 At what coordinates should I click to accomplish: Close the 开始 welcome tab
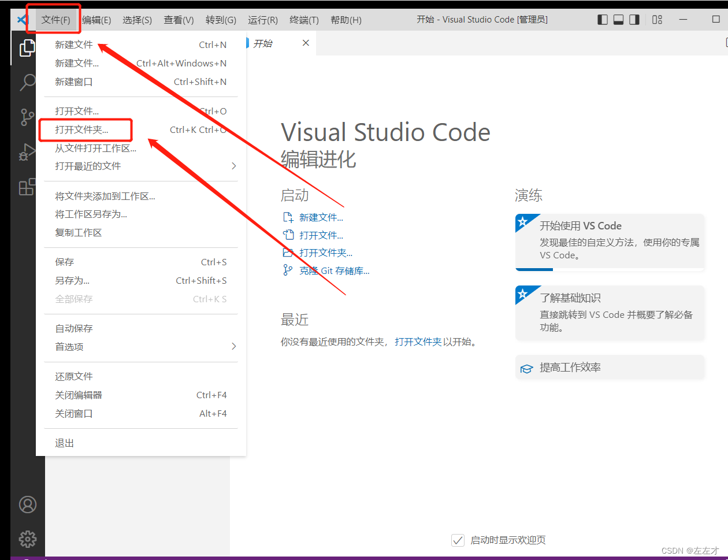click(x=306, y=43)
